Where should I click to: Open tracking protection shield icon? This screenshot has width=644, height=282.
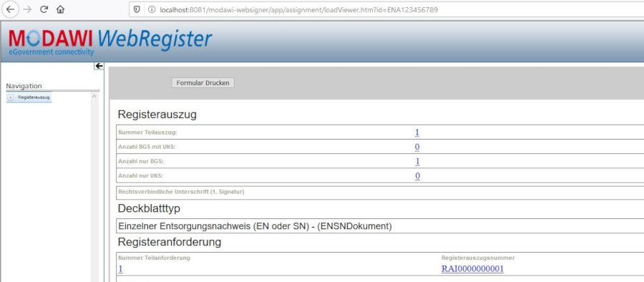(x=137, y=9)
